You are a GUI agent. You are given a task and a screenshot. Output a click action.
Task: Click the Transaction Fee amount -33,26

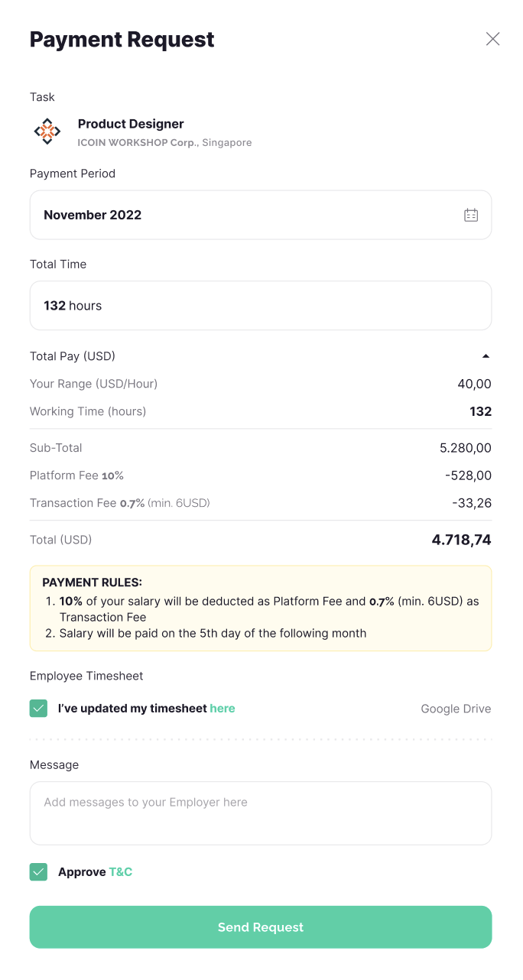472,503
